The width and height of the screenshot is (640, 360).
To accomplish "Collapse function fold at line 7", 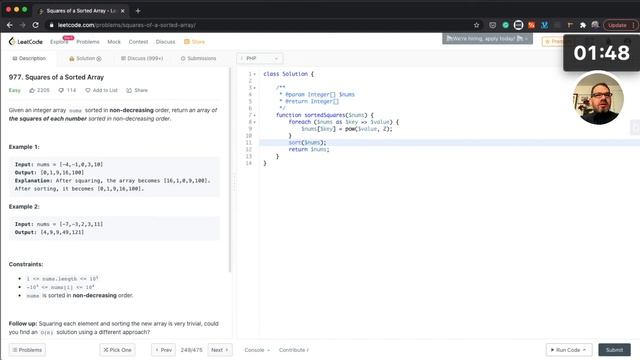I will point(255,115).
